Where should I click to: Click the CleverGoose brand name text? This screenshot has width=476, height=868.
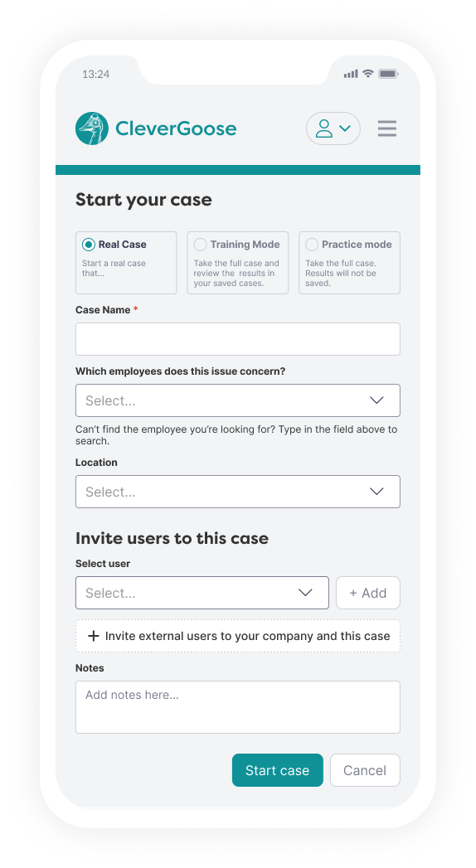[x=176, y=129]
